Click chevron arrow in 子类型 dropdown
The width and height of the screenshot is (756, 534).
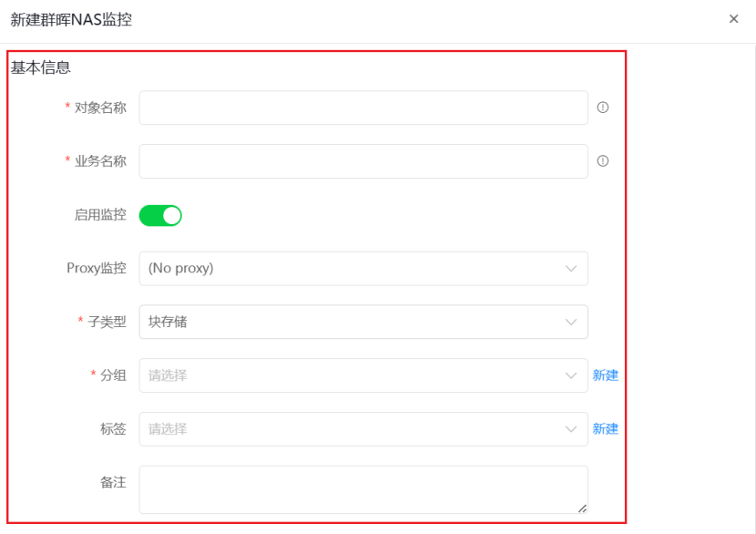click(x=571, y=322)
